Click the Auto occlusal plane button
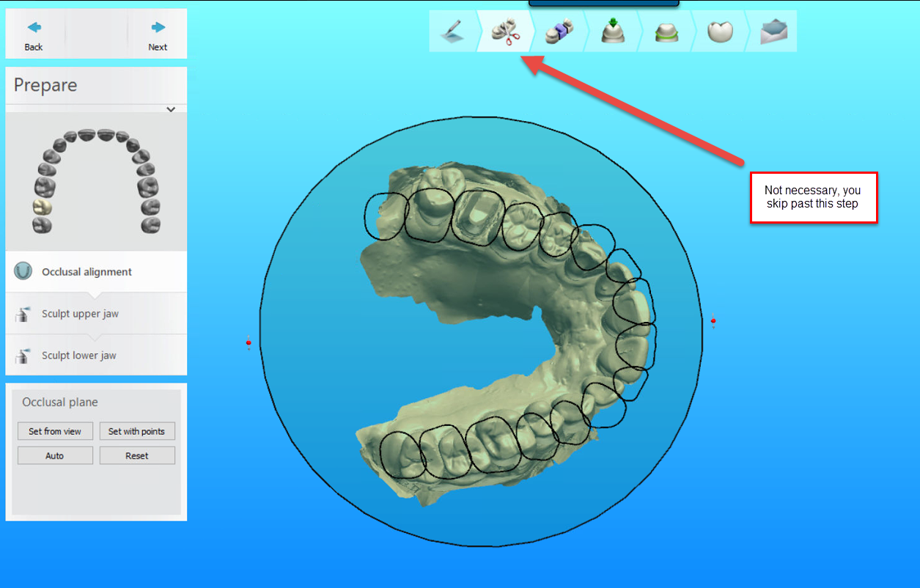Viewport: 920px width, 588px height. tap(55, 455)
